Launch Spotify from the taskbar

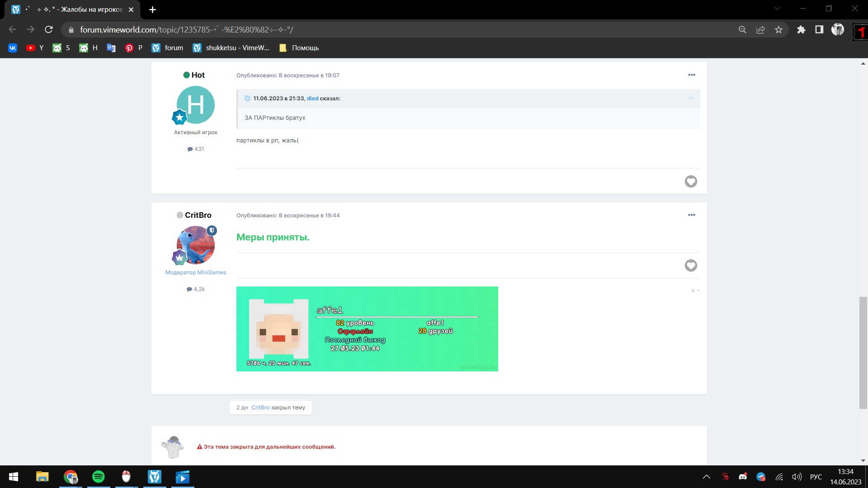[98, 477]
